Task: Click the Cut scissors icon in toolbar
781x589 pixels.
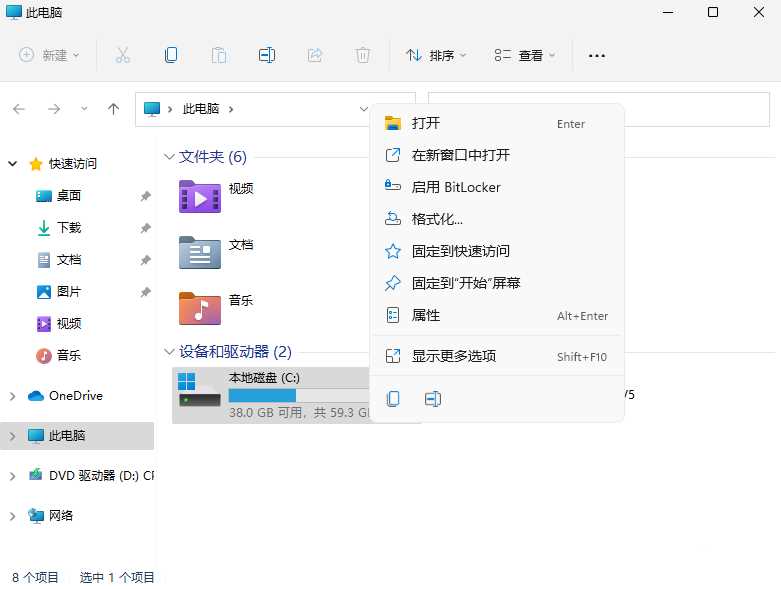Action: tap(123, 55)
